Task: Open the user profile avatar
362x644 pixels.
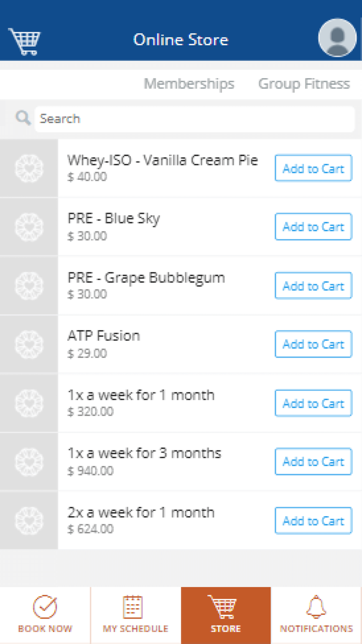Action: (x=337, y=38)
